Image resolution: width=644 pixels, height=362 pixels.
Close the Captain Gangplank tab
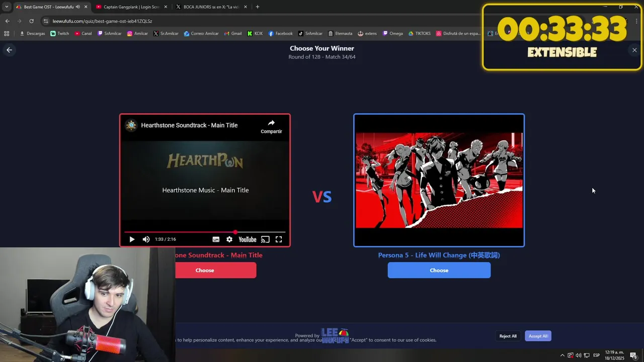pos(166,7)
